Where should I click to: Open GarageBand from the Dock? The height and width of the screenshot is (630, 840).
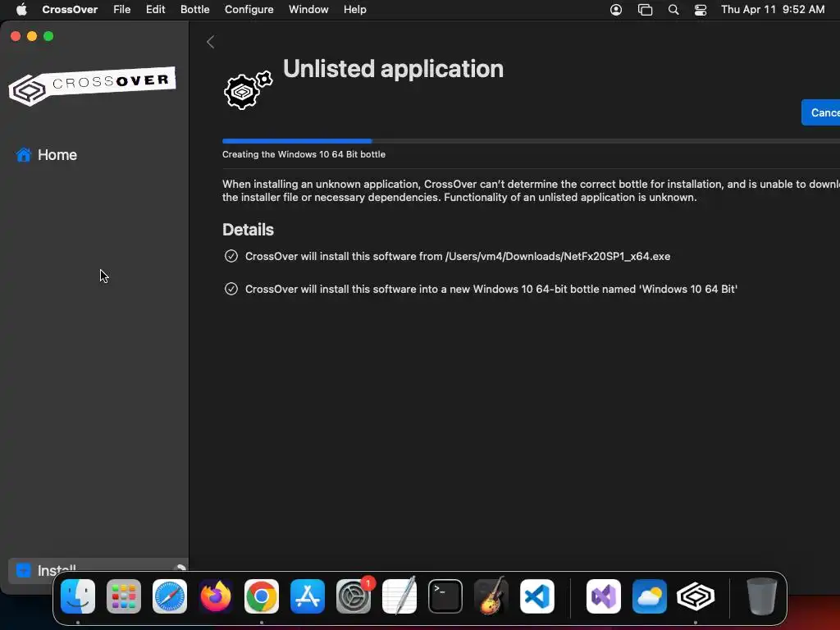click(491, 596)
